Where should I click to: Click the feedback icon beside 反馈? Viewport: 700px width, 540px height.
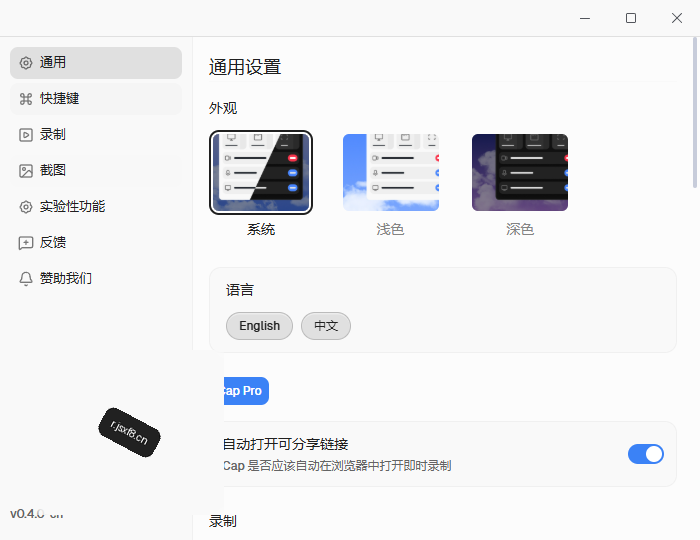tap(26, 243)
